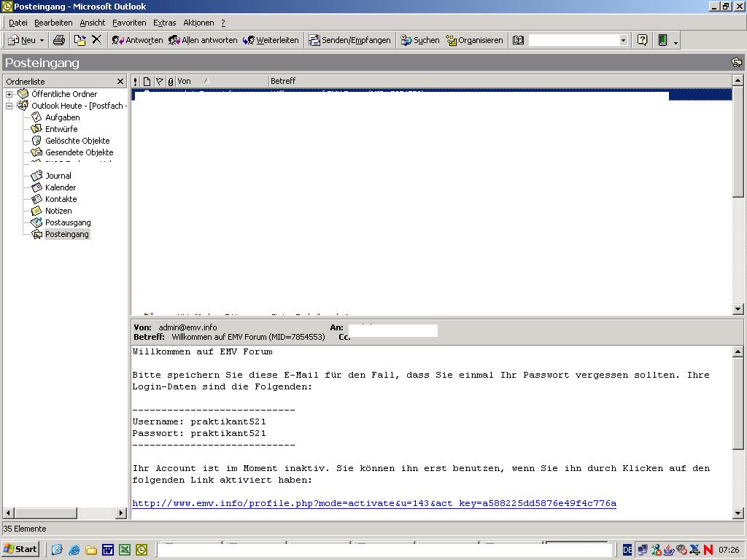Viewport: 747px width, 560px height.
Task: Open the toolbar options arrow at toolbar end
Action: (676, 42)
